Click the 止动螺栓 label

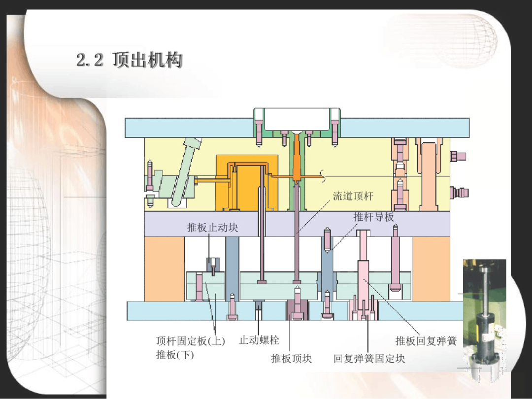pos(259,340)
